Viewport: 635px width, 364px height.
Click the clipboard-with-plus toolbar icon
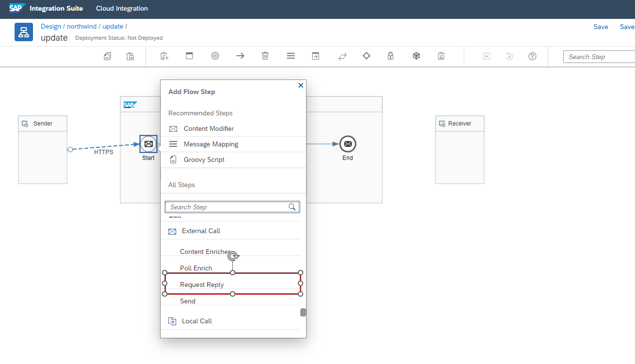click(164, 56)
